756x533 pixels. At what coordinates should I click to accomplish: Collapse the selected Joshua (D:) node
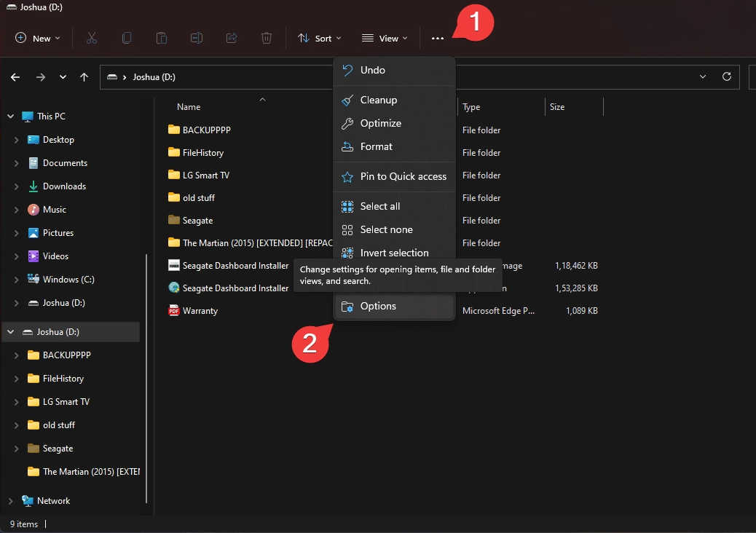11,332
